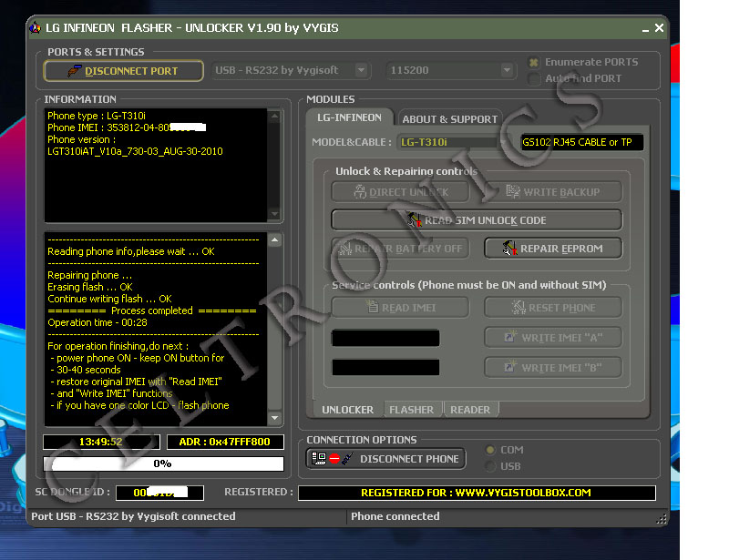The height and width of the screenshot is (560, 729).
Task: Click the Write Backup icon
Action: [x=512, y=191]
